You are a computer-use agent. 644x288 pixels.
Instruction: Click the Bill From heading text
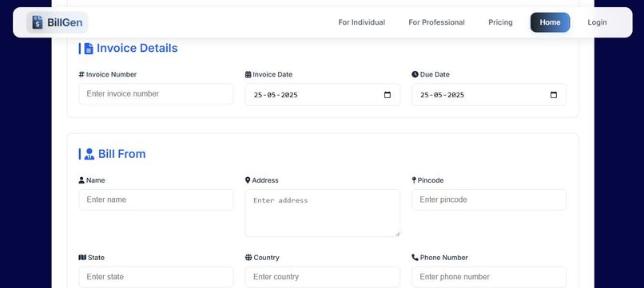point(121,154)
